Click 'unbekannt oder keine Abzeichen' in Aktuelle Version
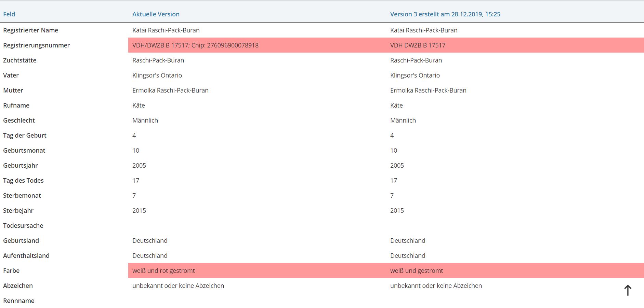Screen dimensions: 644x308 pyautogui.click(x=178, y=285)
